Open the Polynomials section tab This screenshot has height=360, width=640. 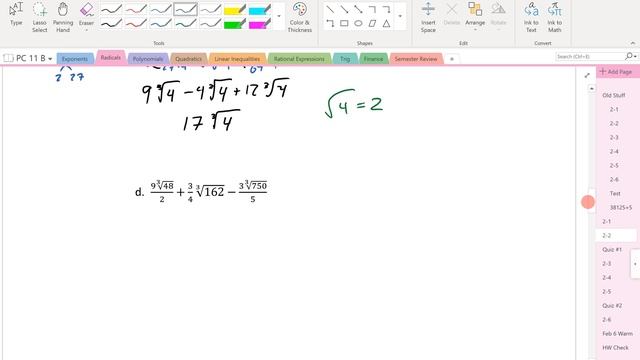tap(148, 59)
